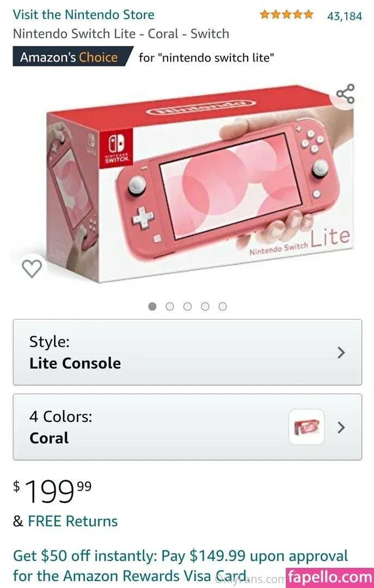Image resolution: width=374 pixels, height=588 pixels.
Task: Click the five-star rating icons
Action: pyautogui.click(x=286, y=15)
